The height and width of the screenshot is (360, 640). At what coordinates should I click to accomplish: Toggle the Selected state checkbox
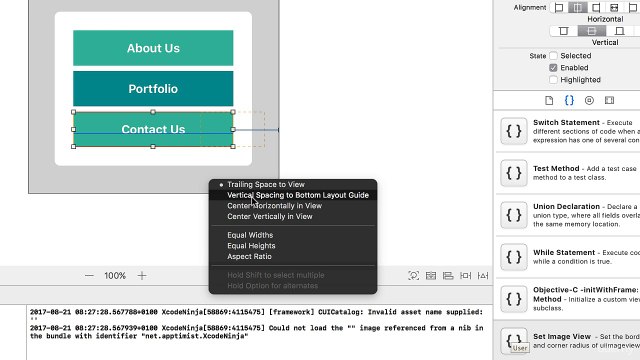tap(553, 56)
